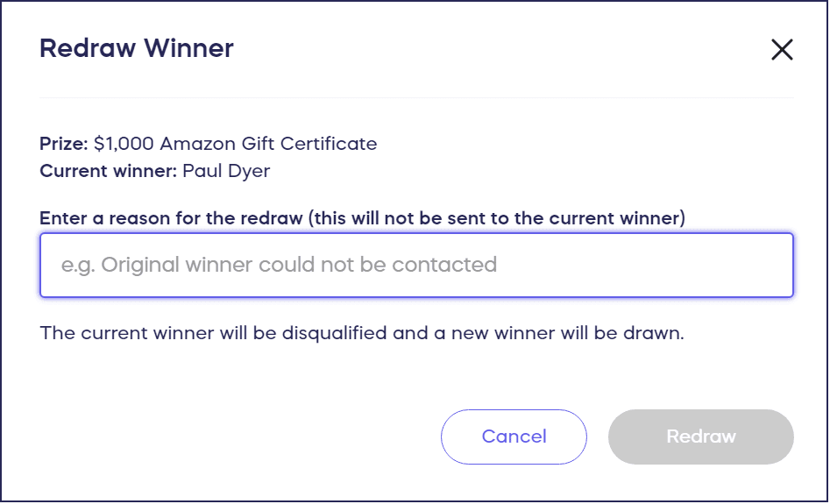The width and height of the screenshot is (830, 504).
Task: Click the first name "Paul"
Action: (201, 171)
